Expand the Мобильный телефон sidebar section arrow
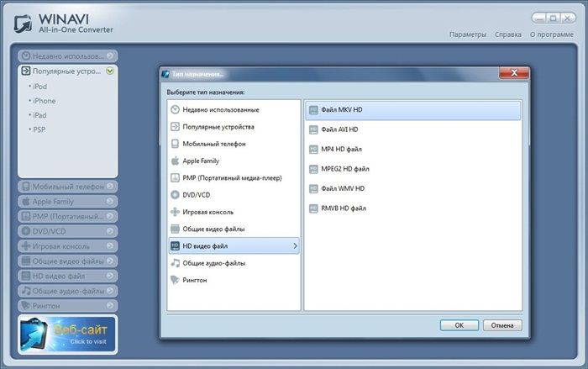The image size is (588, 369). pyautogui.click(x=110, y=187)
